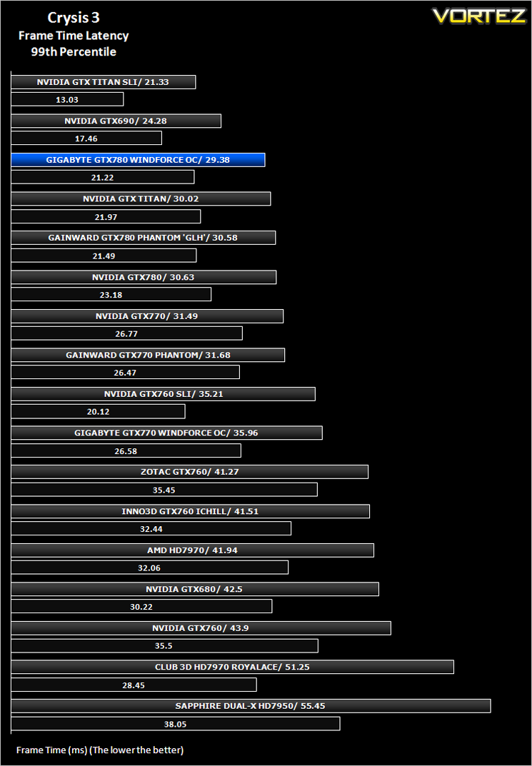Click the 26.47 value bar

125,372
